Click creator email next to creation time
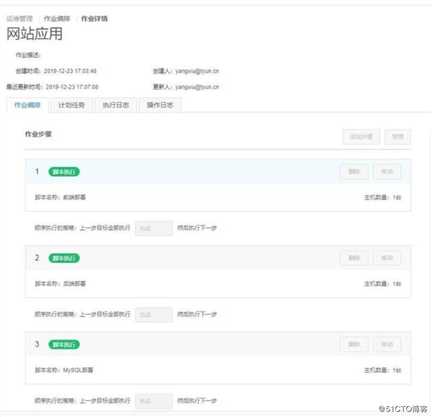The height and width of the screenshot is (417, 432). 197,71
